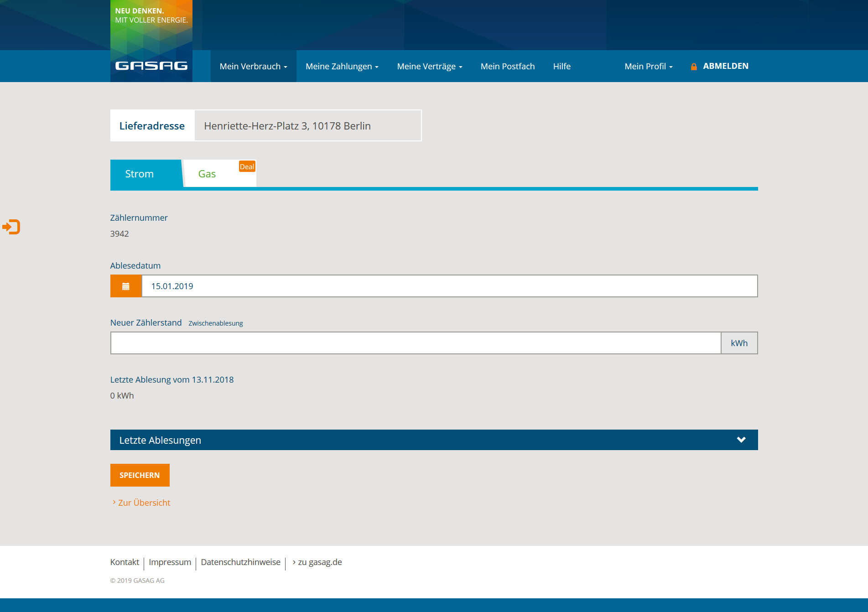Open the Meine Verträge dropdown menu
This screenshot has width=868, height=612.
click(429, 67)
